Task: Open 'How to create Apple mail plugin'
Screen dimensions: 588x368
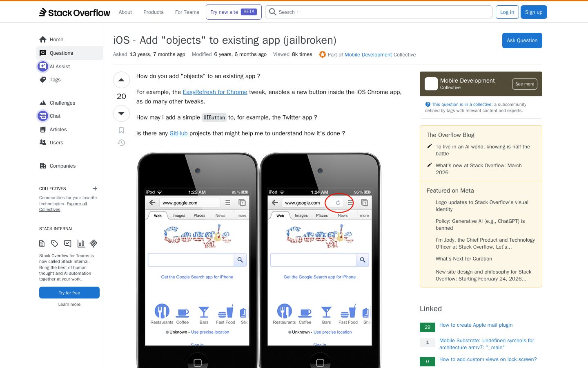Action: 476,325
